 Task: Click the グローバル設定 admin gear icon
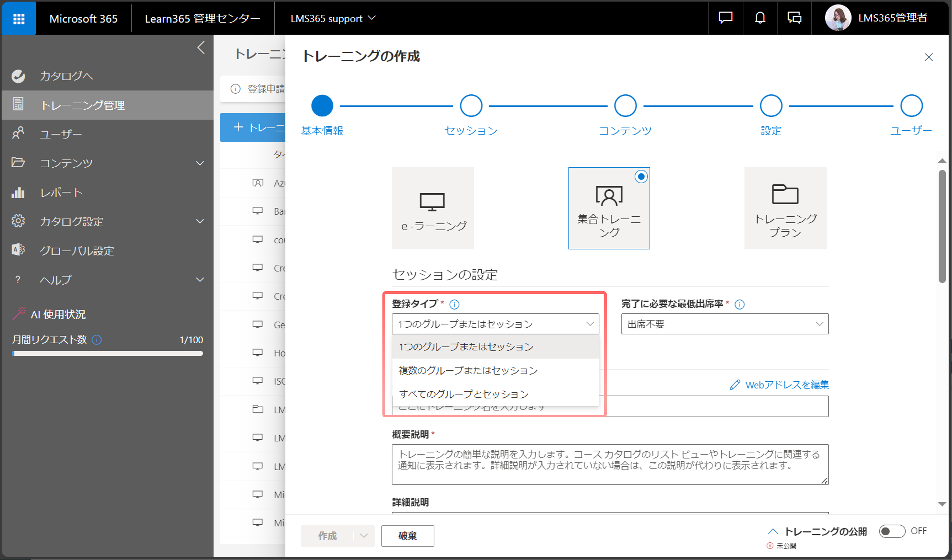point(18,250)
